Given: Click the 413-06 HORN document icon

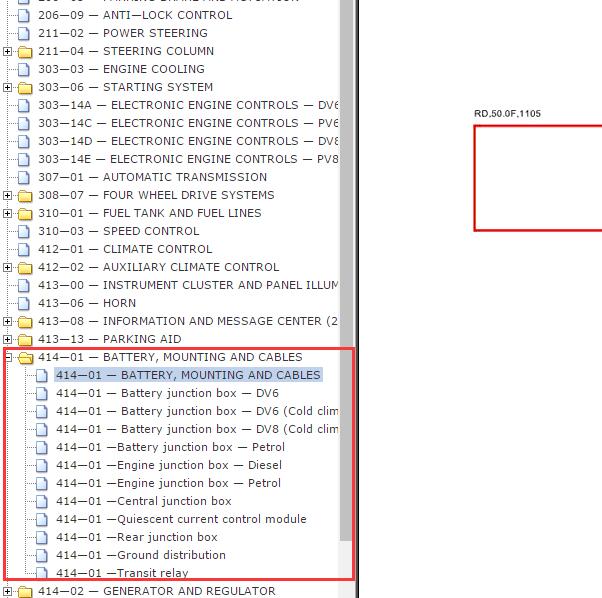Looking at the screenshot, I should [x=24, y=304].
